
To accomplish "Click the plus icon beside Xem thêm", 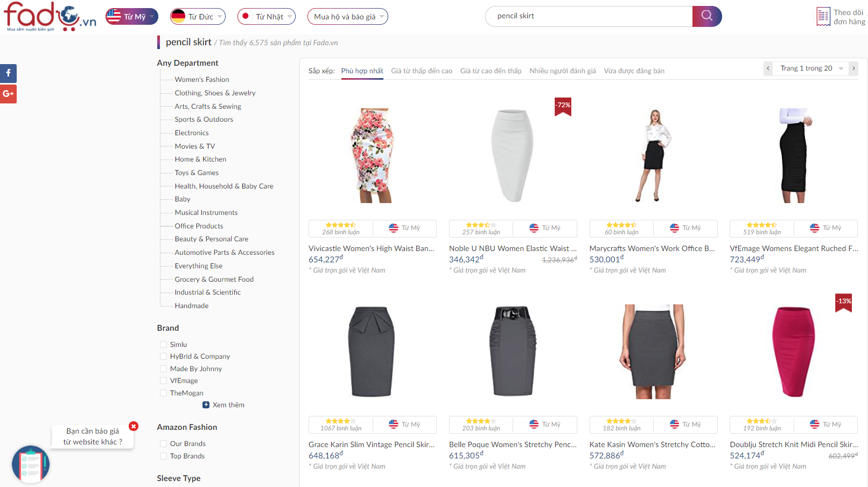I will (x=206, y=405).
